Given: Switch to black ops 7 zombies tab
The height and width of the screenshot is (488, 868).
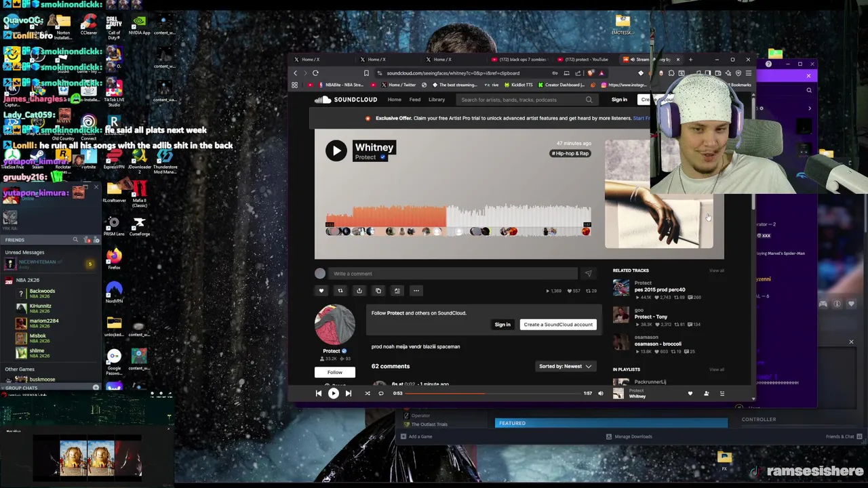Looking at the screenshot, I should [519, 60].
